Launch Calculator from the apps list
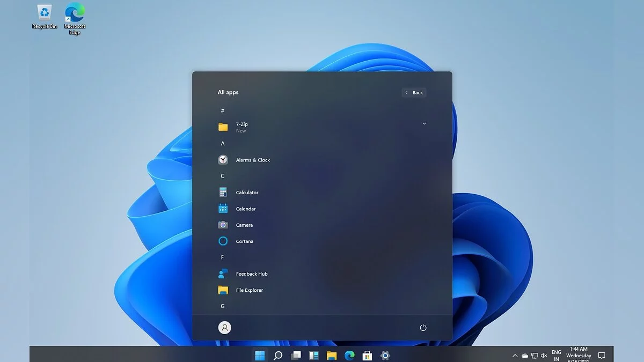 click(x=247, y=193)
